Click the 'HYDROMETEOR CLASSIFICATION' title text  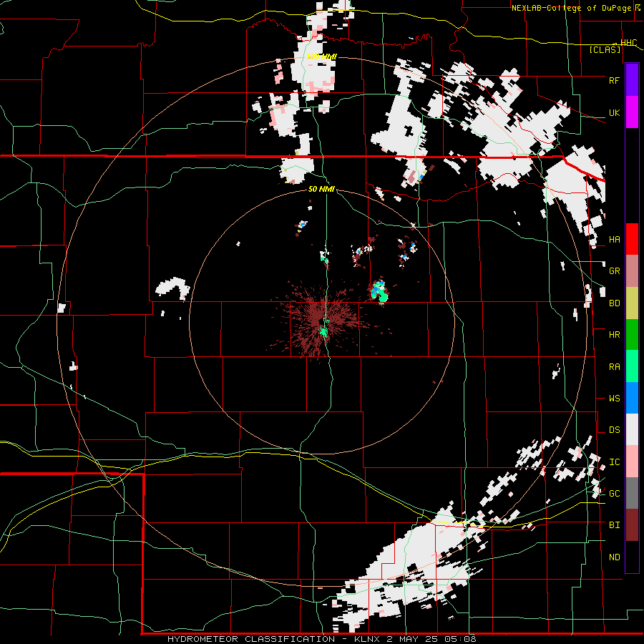251,639
